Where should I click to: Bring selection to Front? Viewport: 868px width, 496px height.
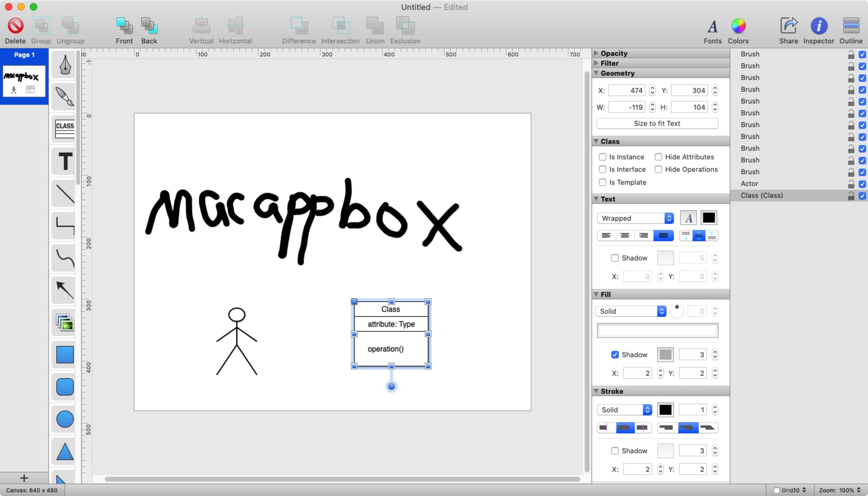tap(124, 26)
